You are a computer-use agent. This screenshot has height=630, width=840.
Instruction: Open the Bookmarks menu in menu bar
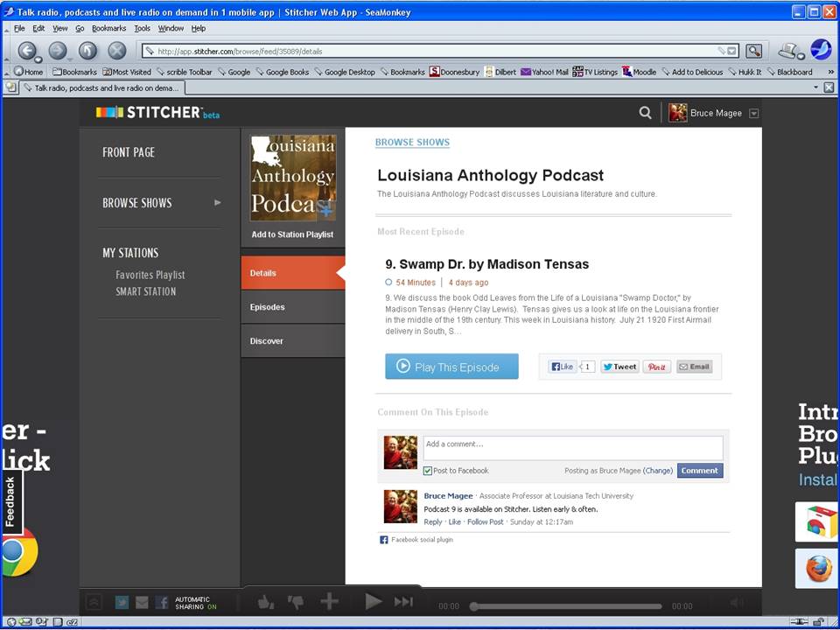pyautogui.click(x=108, y=28)
